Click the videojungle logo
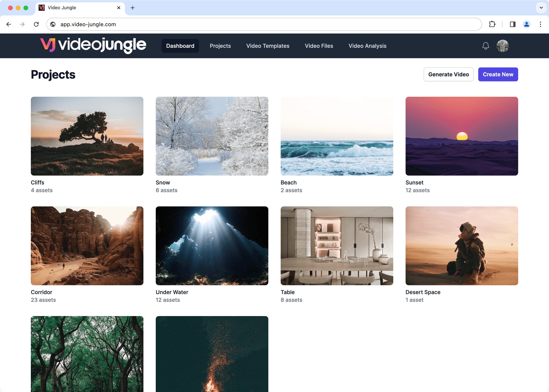Viewport: 549px width, 392px height. click(x=93, y=45)
